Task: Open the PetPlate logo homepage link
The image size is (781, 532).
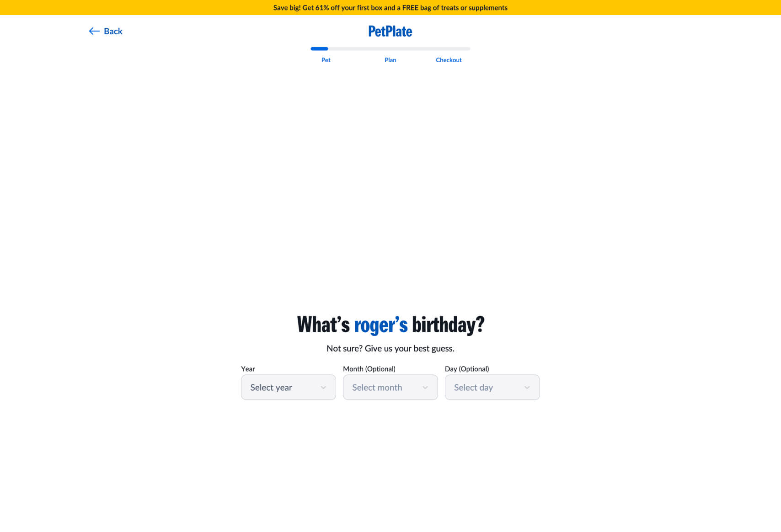Action: click(390, 31)
